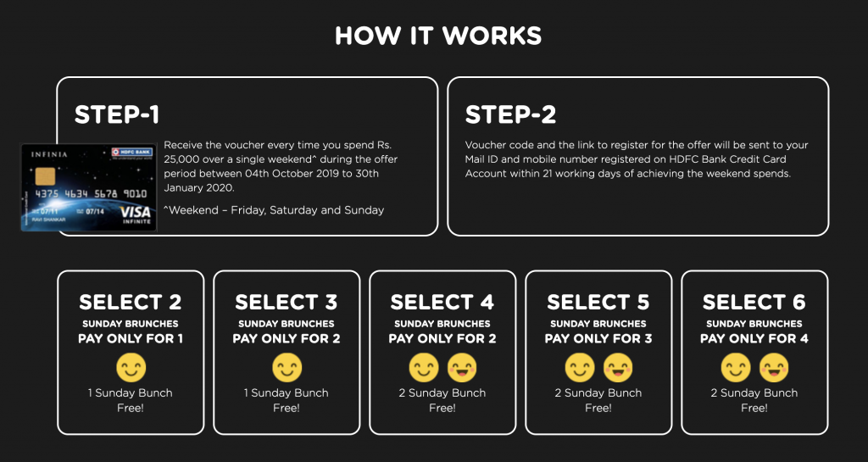Click the blushing smile emoji in Select 6 card

[x=736, y=368]
